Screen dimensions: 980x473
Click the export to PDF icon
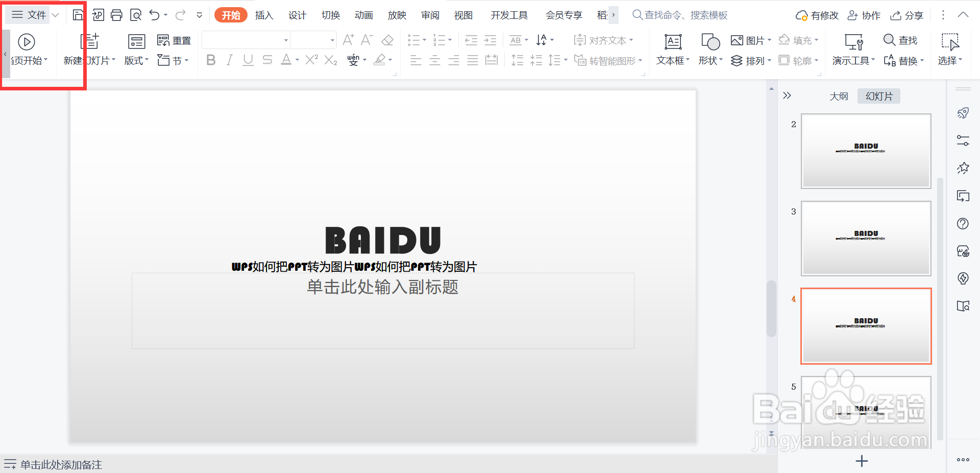[x=97, y=15]
